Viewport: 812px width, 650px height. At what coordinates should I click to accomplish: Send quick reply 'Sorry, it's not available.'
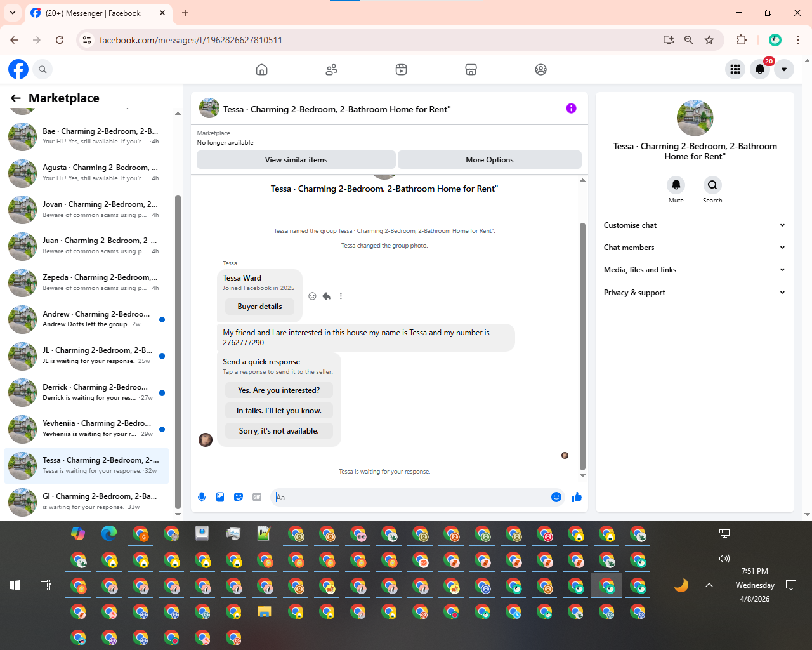(279, 431)
